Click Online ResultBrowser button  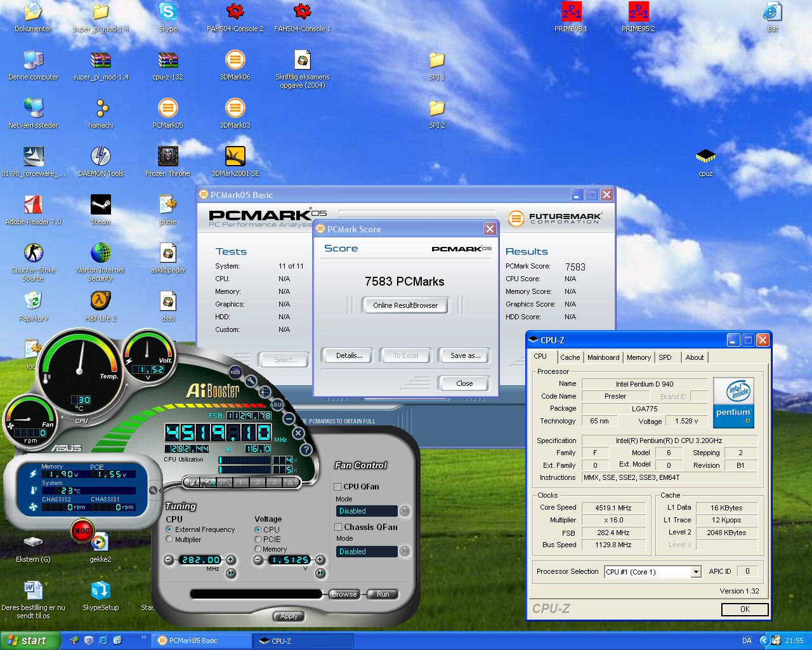405,305
